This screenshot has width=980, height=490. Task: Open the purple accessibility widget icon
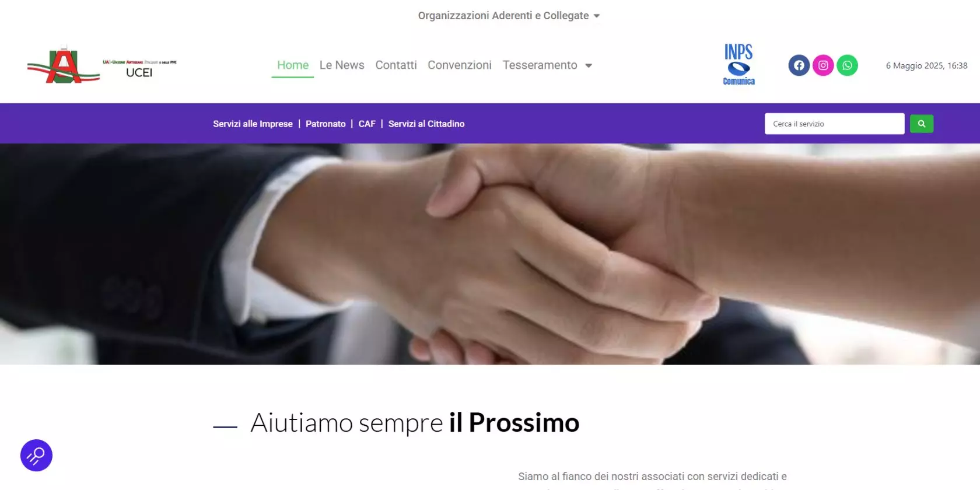pyautogui.click(x=36, y=455)
